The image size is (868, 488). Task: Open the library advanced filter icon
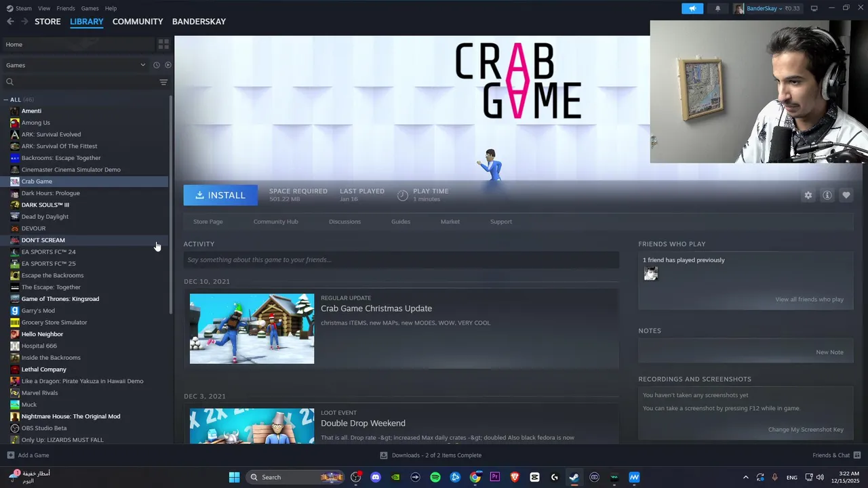163,82
